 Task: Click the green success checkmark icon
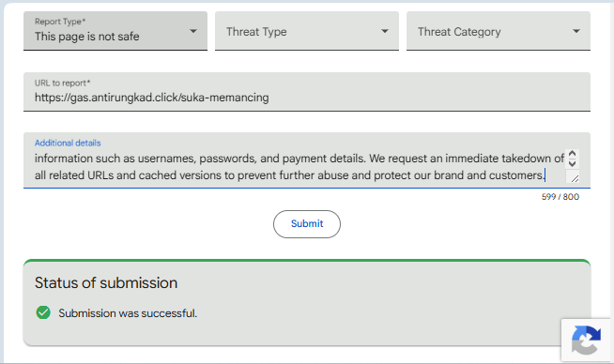pos(43,312)
